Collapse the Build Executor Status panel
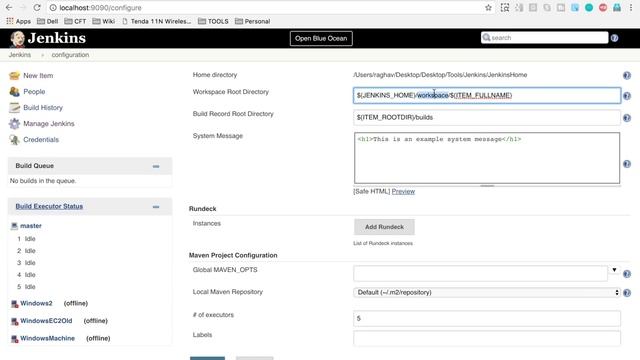 156,207
